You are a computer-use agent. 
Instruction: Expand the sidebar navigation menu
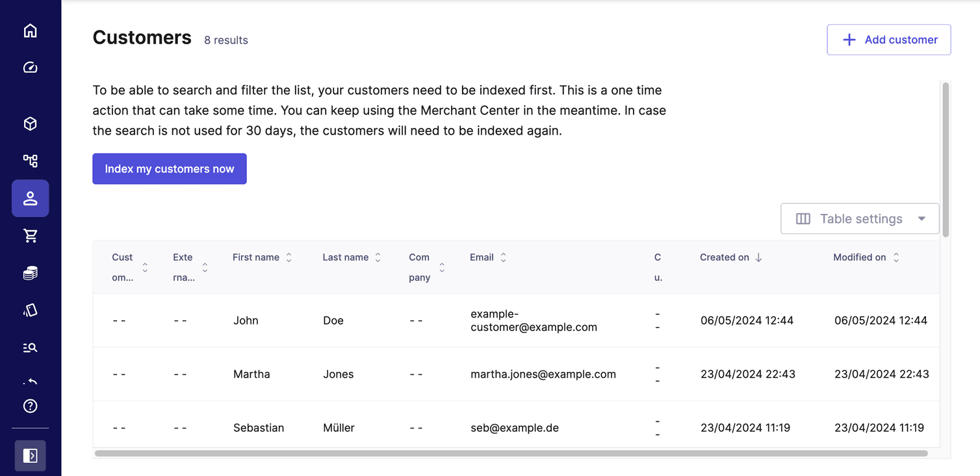tap(30, 456)
